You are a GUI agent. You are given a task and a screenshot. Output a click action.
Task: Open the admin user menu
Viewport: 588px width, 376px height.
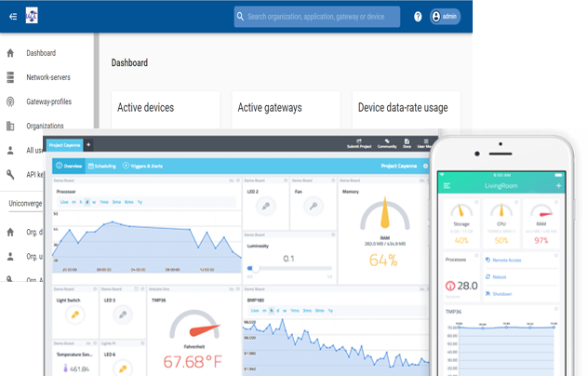click(445, 17)
